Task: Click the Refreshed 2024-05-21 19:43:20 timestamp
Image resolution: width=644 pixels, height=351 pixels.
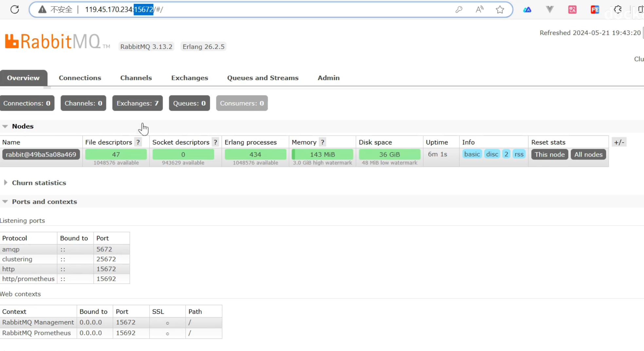Action: tap(590, 33)
